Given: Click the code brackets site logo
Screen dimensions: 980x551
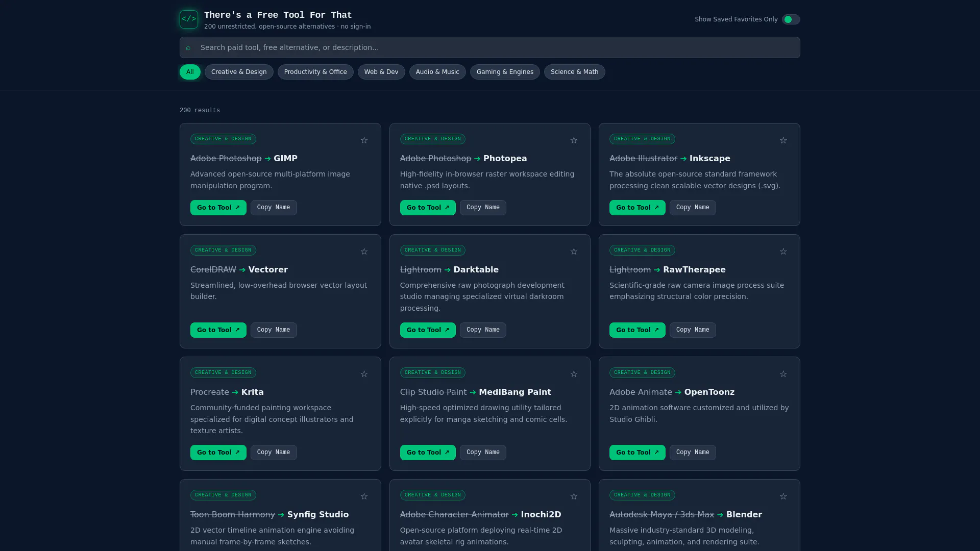Looking at the screenshot, I should (x=189, y=19).
